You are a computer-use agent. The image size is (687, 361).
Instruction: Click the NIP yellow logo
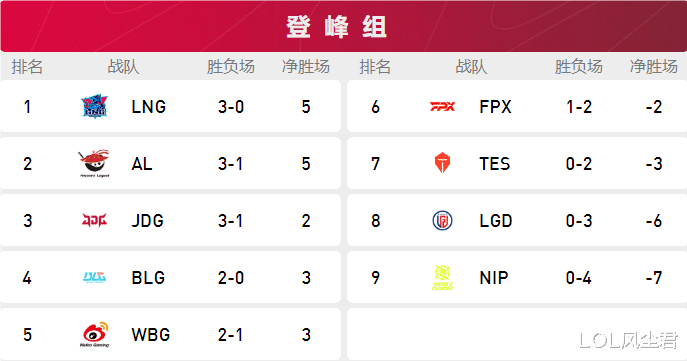click(x=442, y=277)
